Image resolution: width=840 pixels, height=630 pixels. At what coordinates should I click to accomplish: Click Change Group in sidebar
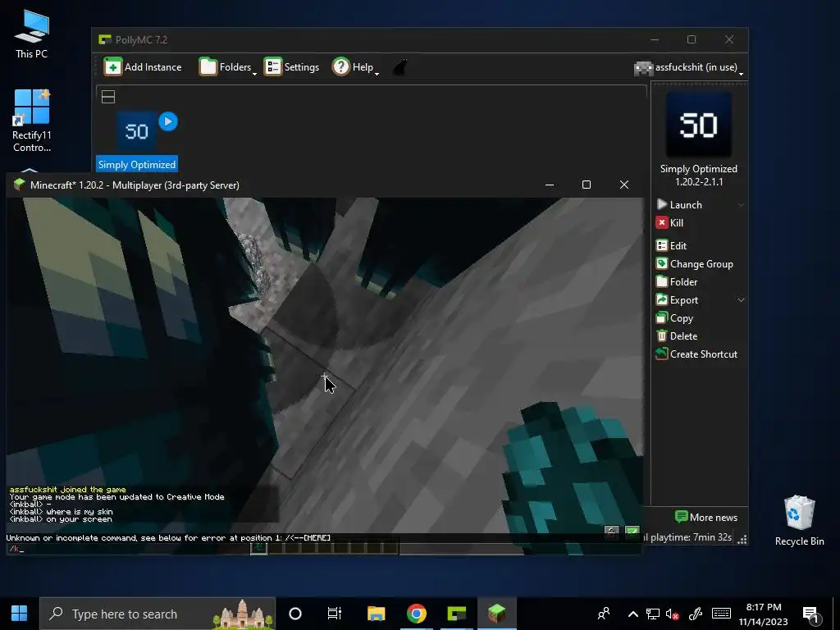pos(695,263)
